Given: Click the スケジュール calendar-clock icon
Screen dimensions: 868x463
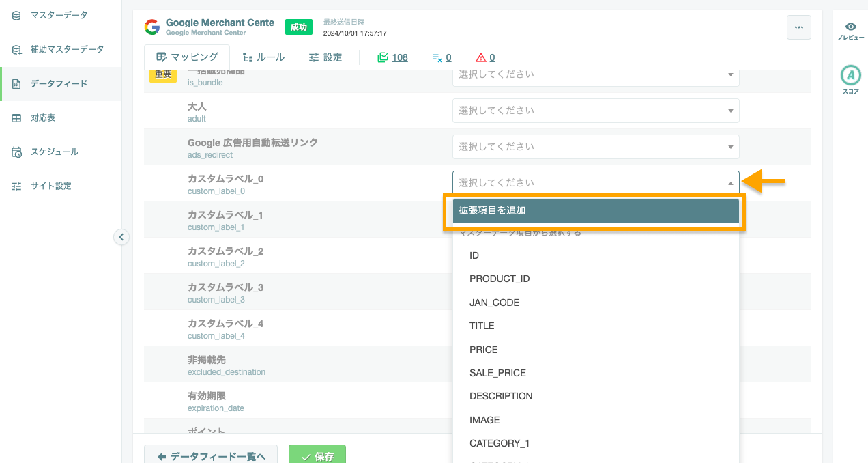Looking at the screenshot, I should [x=16, y=152].
